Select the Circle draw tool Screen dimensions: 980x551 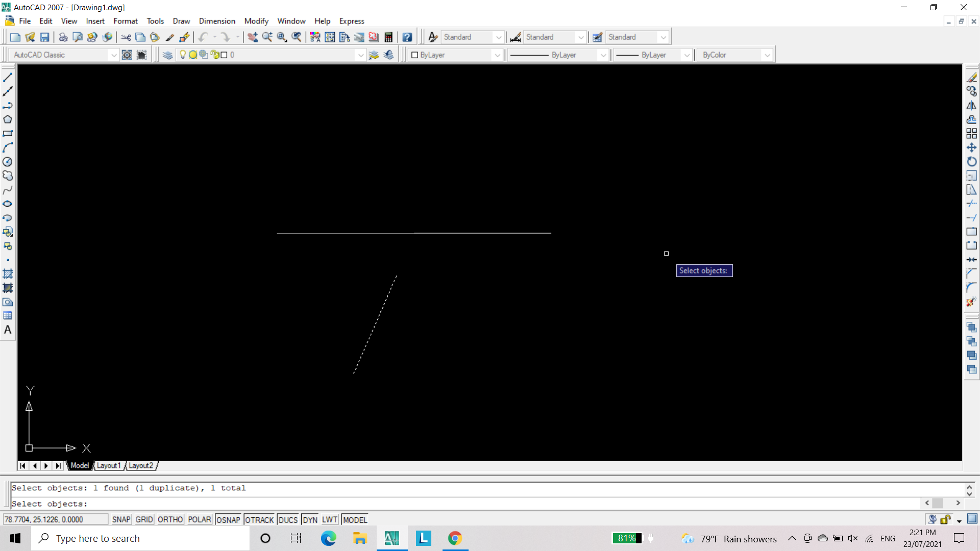coord(8,162)
